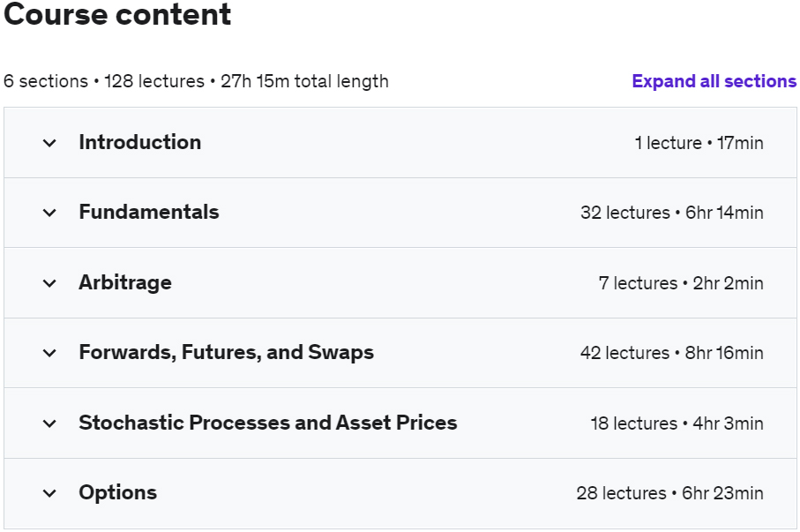Click the 32 lectures • 6hr 14min label
800x532 pixels.
pos(671,213)
